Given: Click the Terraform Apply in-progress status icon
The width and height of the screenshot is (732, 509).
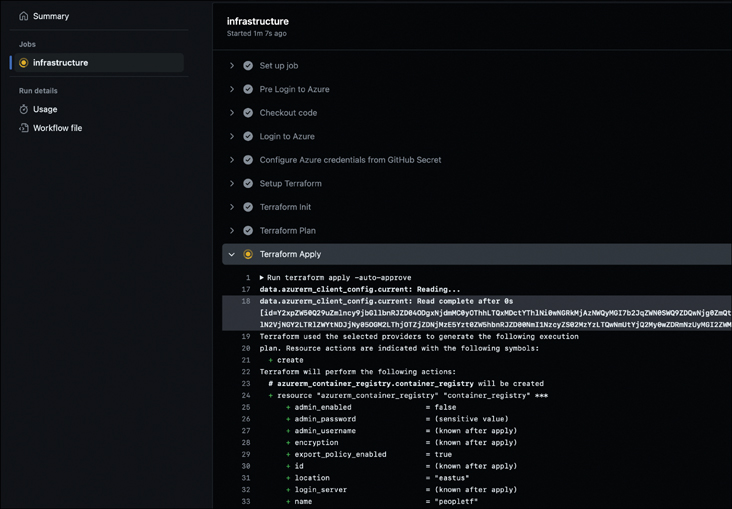Looking at the screenshot, I should click(x=248, y=255).
